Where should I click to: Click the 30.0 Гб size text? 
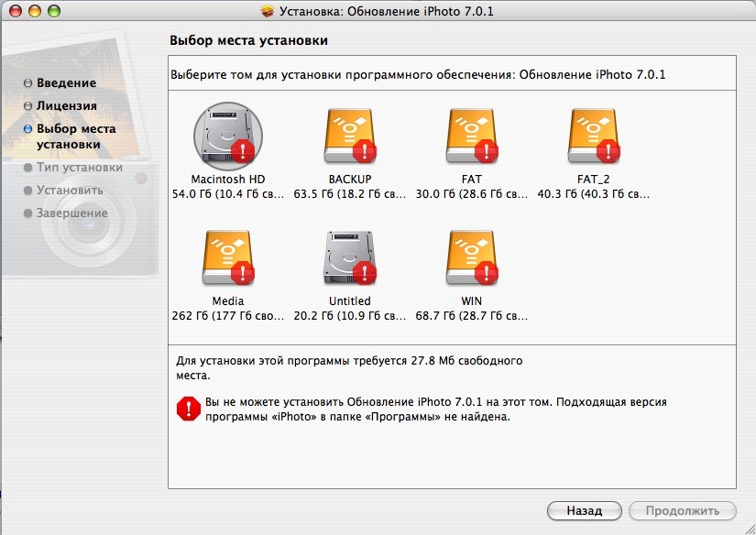click(x=472, y=194)
